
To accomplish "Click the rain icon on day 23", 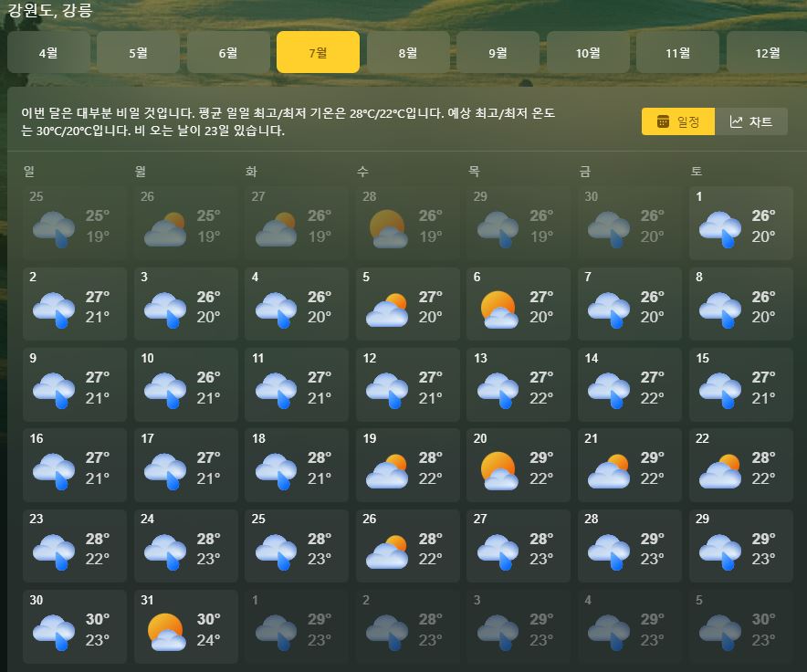I will pos(54,552).
